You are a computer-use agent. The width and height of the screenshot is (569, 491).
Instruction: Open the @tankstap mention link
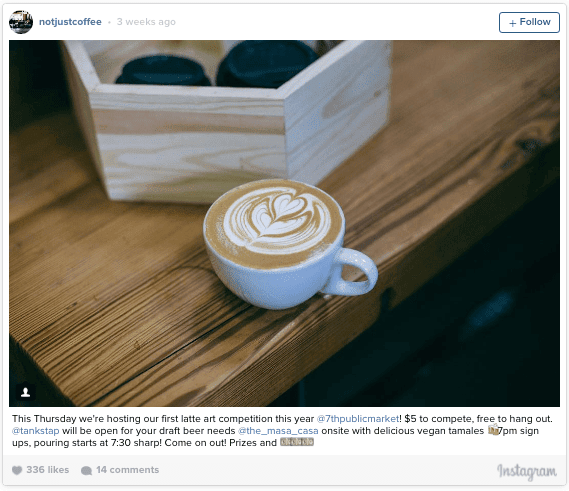click(36, 431)
